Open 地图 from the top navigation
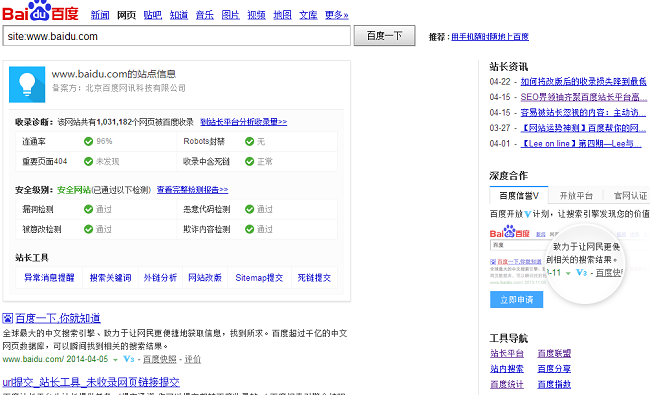 pos(282,15)
